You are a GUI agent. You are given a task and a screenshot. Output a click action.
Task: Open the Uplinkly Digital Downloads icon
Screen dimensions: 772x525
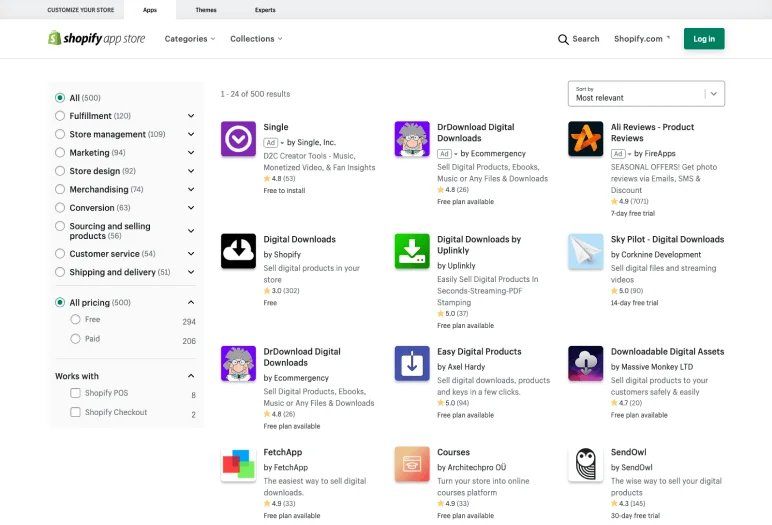(412, 251)
